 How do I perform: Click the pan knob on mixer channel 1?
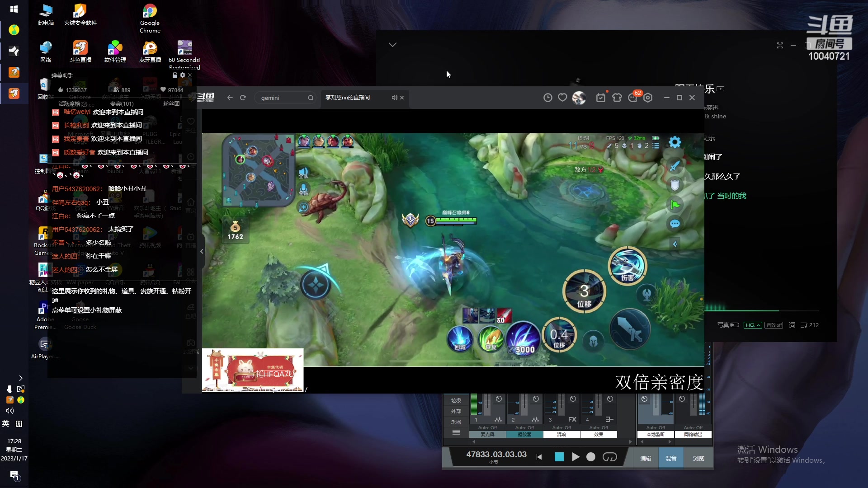(499, 399)
